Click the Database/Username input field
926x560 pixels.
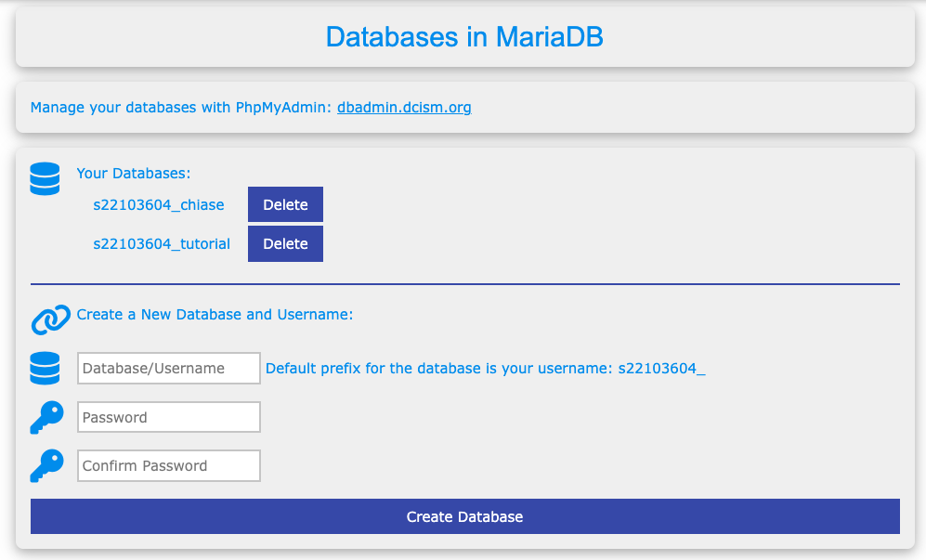pos(168,368)
